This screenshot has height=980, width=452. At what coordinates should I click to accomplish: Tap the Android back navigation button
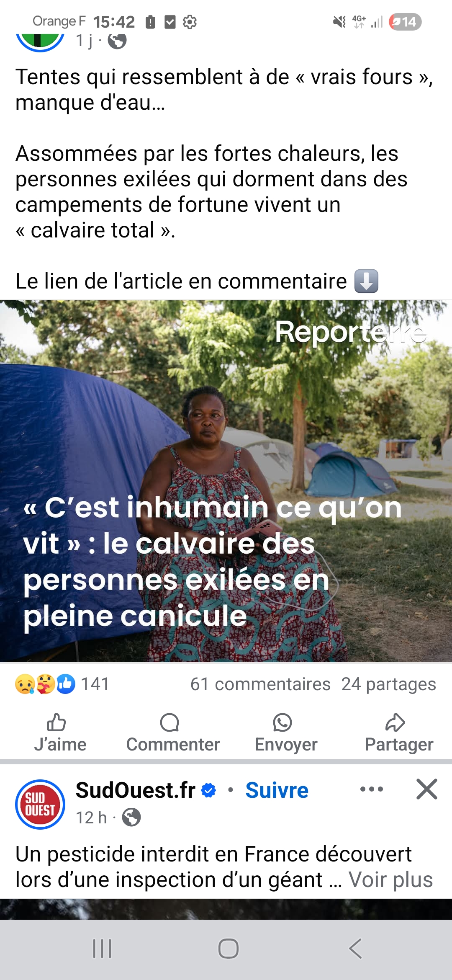pos(355,949)
